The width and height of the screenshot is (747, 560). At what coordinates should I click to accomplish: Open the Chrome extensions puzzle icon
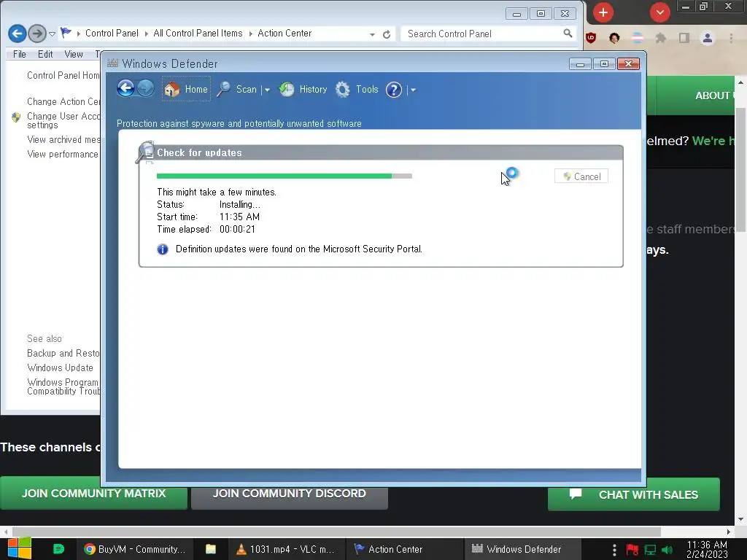[x=661, y=38]
